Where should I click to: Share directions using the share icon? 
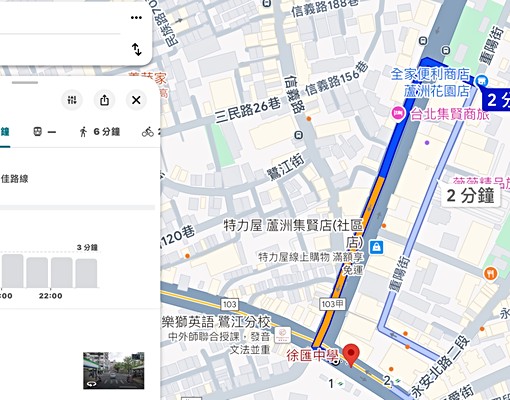(104, 100)
